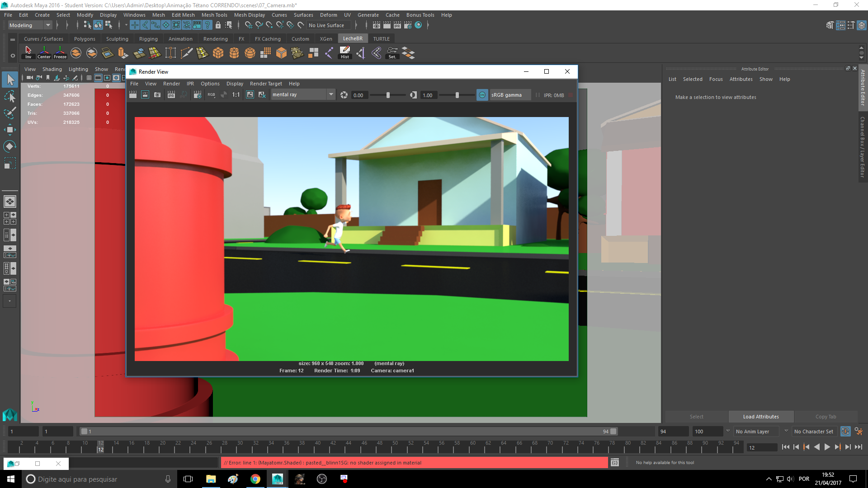Viewport: 868px width, 488px height.
Task: Expand the Display menu in Render View
Action: pos(234,83)
